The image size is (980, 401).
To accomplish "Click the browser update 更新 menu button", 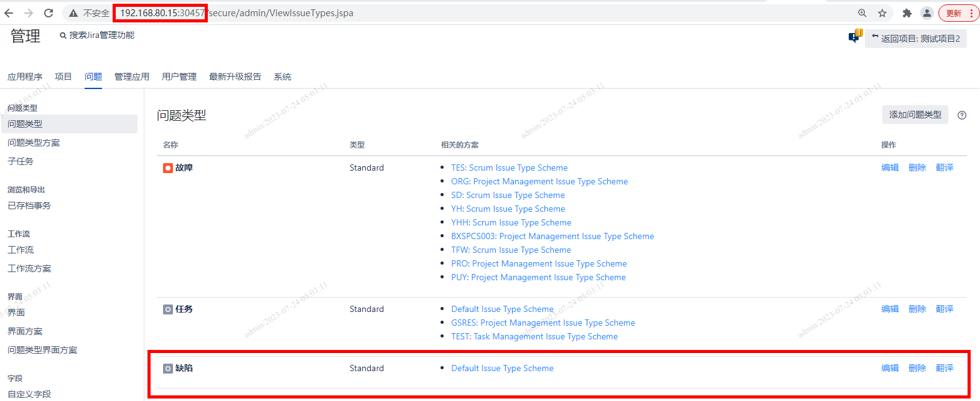I will click(958, 13).
